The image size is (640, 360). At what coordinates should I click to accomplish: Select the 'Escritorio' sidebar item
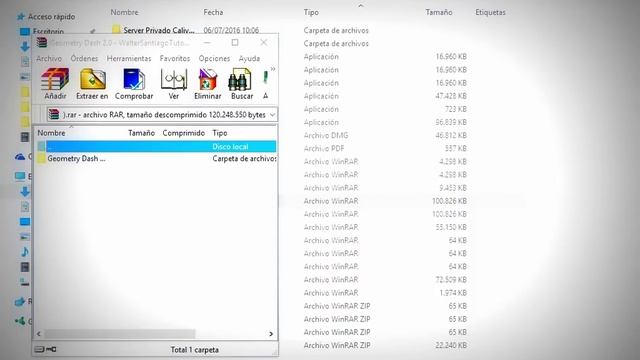tap(48, 31)
